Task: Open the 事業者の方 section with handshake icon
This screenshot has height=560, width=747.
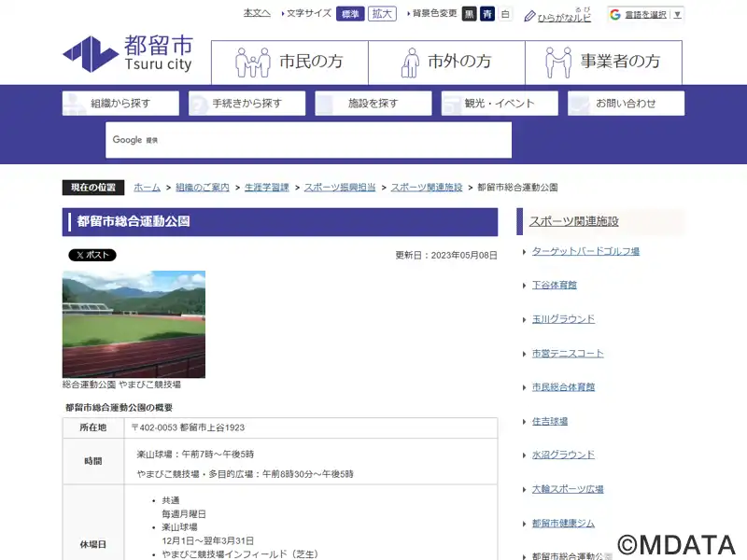Action: pos(603,63)
